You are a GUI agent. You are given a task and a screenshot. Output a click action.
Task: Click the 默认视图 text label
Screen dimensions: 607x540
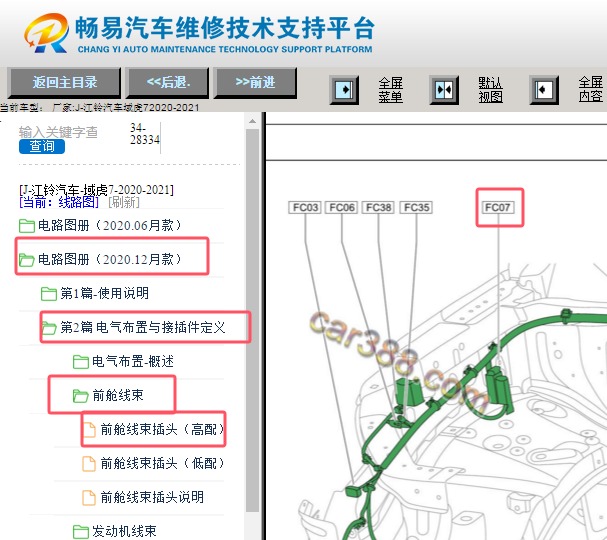[x=490, y=90]
